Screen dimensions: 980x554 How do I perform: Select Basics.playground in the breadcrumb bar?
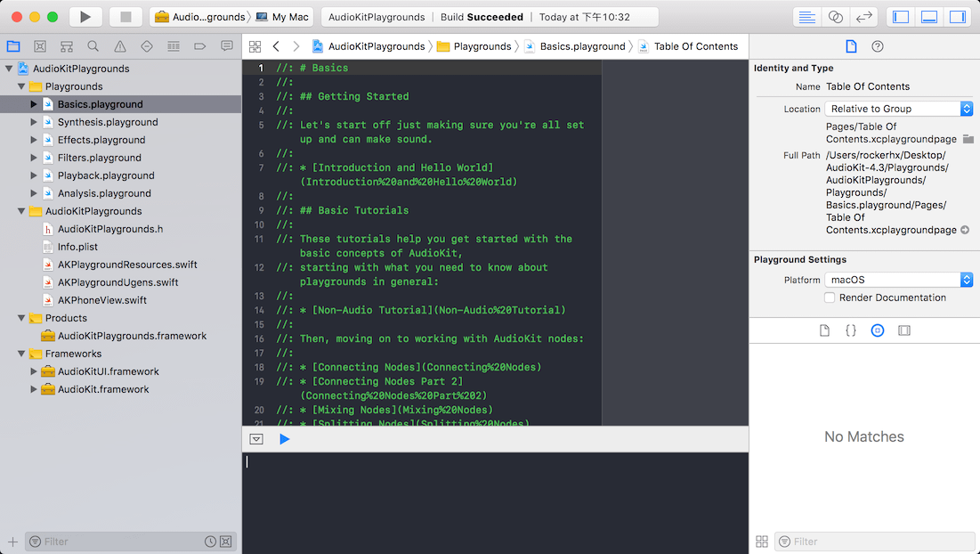pos(575,46)
